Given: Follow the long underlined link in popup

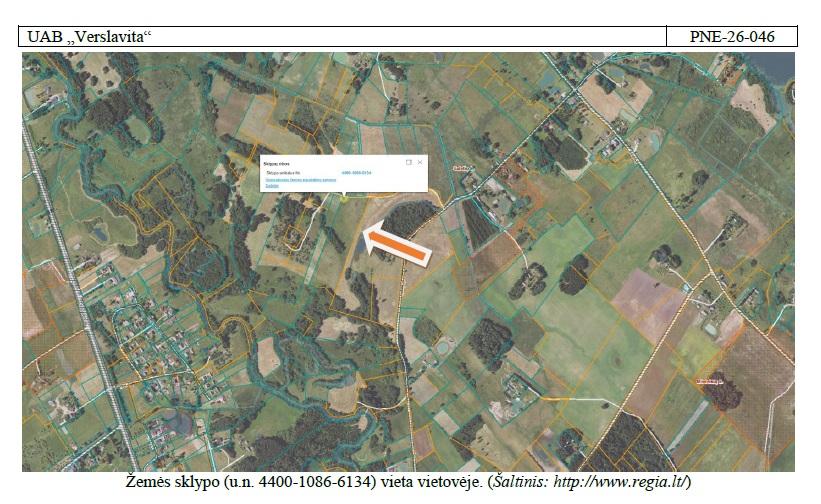Looking at the screenshot, I should (301, 180).
